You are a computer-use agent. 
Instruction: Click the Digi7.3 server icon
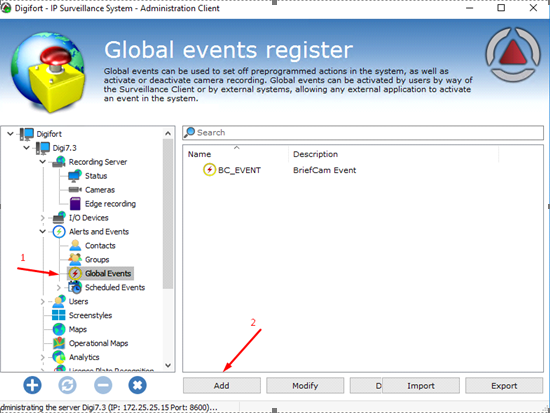43,148
